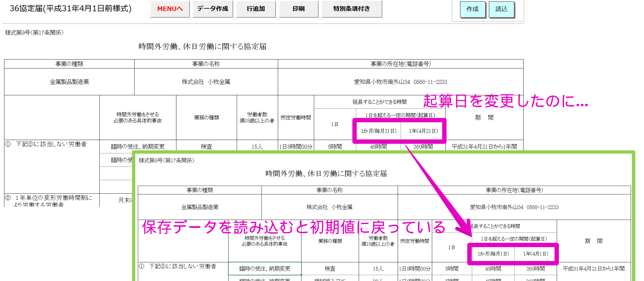Select the 検査 work type in lower form
The width and height of the screenshot is (644, 281).
click(330, 269)
